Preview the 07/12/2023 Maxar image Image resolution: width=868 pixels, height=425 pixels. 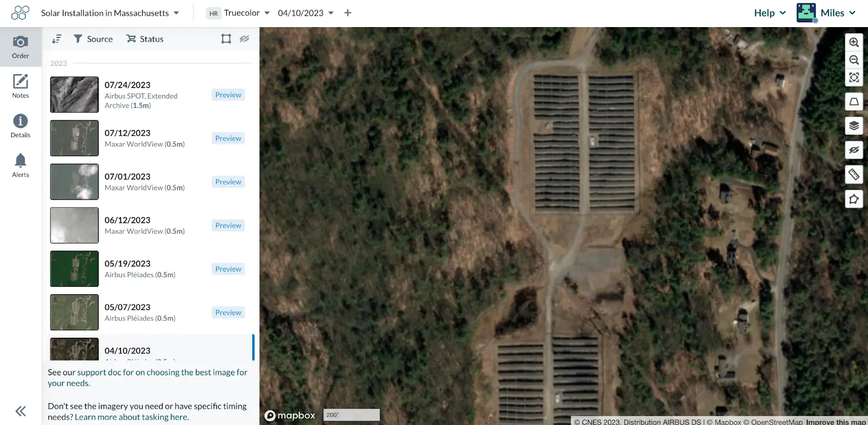(x=228, y=138)
